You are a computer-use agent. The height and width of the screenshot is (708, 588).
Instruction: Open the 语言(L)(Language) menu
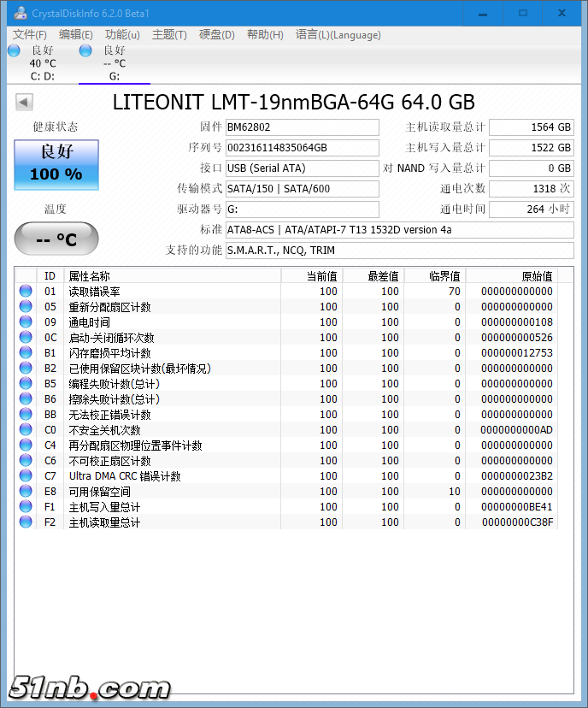click(338, 35)
